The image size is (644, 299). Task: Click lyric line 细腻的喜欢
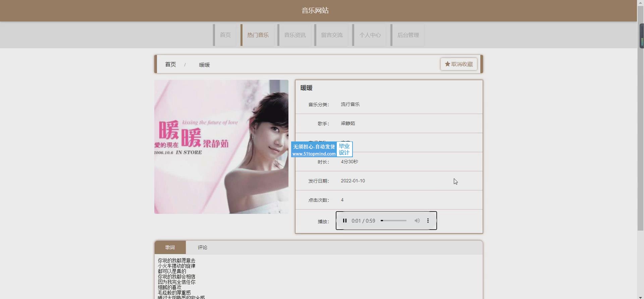170,287
